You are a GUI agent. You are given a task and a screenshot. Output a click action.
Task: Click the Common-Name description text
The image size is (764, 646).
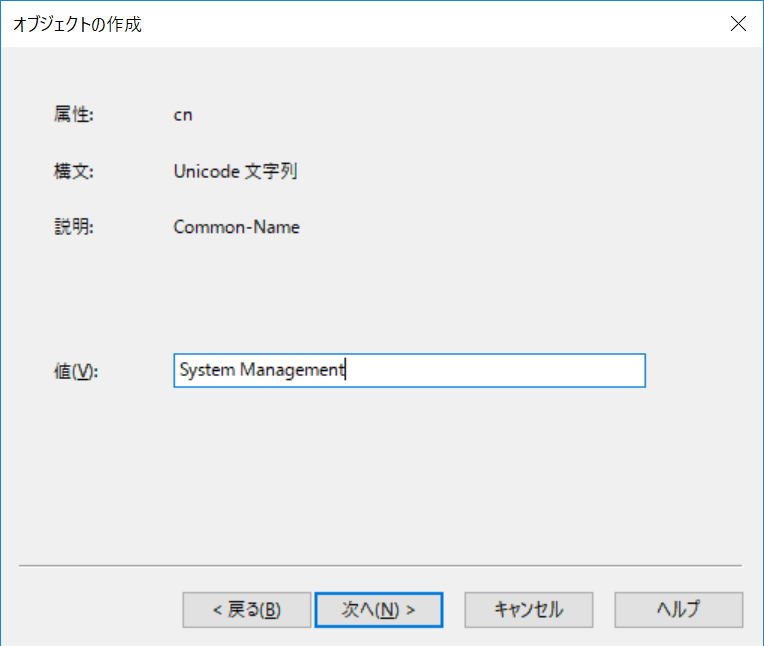pos(237,227)
